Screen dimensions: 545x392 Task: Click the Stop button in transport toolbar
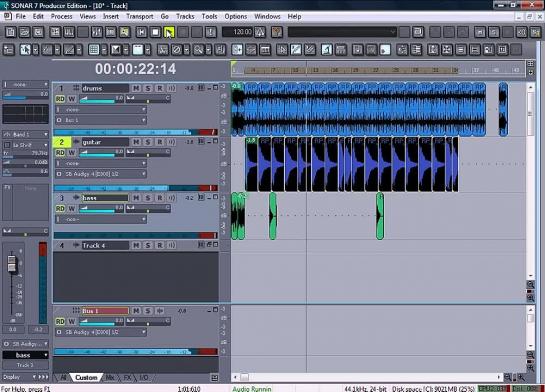[155, 32]
